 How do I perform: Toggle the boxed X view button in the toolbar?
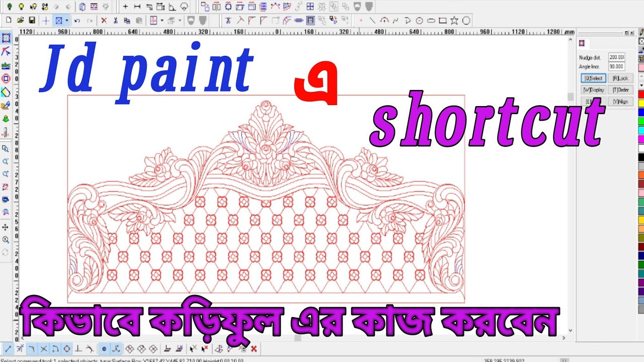click(x=59, y=21)
